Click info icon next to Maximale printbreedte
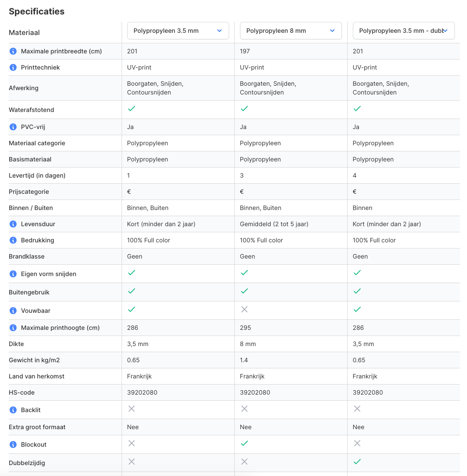The height and width of the screenshot is (476, 467). [x=13, y=51]
